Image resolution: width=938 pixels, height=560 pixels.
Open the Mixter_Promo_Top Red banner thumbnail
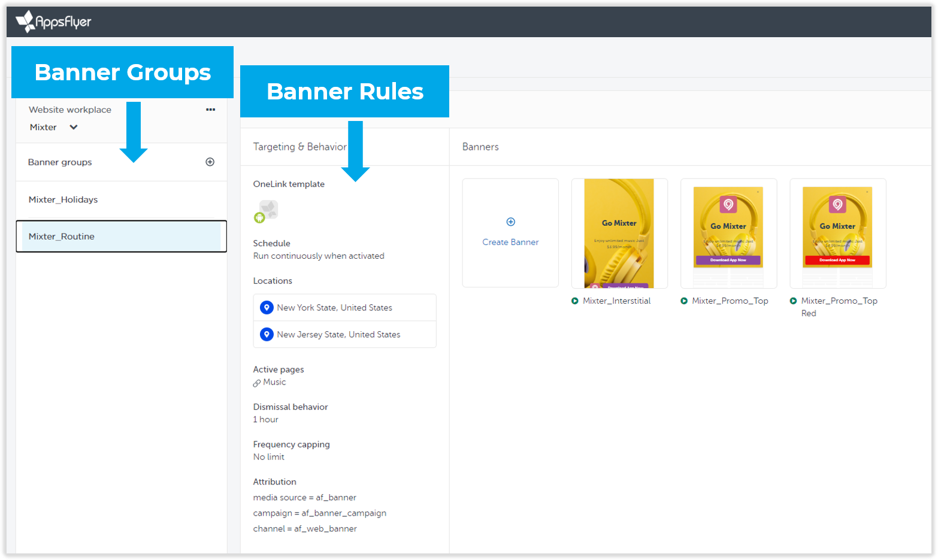point(838,233)
